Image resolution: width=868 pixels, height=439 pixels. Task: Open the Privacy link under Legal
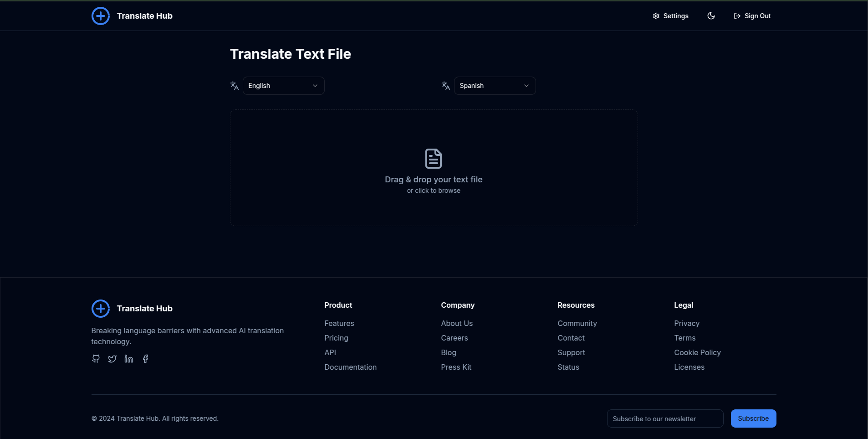tap(686, 323)
